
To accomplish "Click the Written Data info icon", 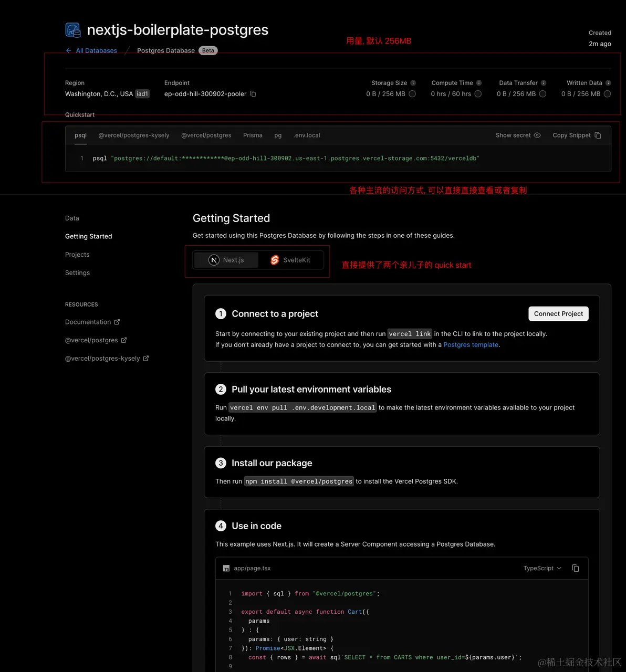I will point(608,83).
